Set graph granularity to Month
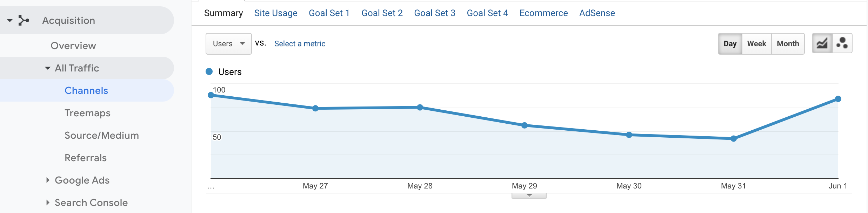 pyautogui.click(x=788, y=44)
